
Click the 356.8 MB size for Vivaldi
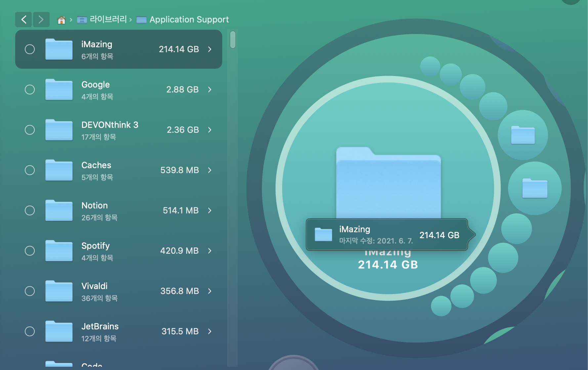(180, 291)
